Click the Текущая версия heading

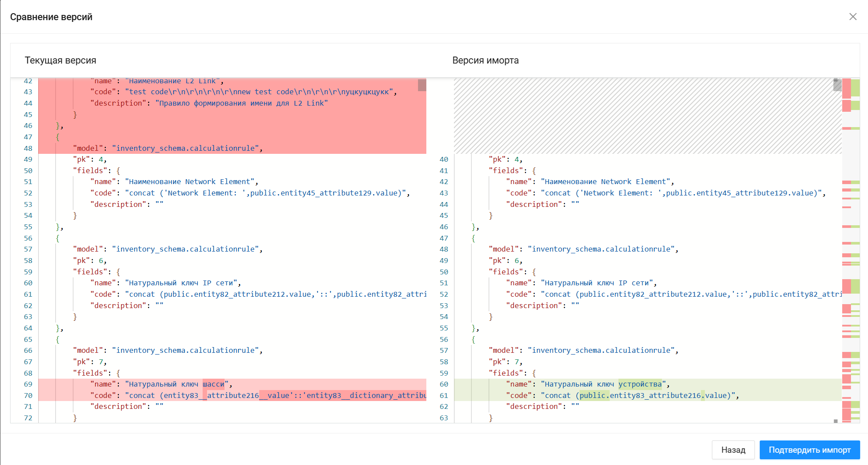pos(61,60)
